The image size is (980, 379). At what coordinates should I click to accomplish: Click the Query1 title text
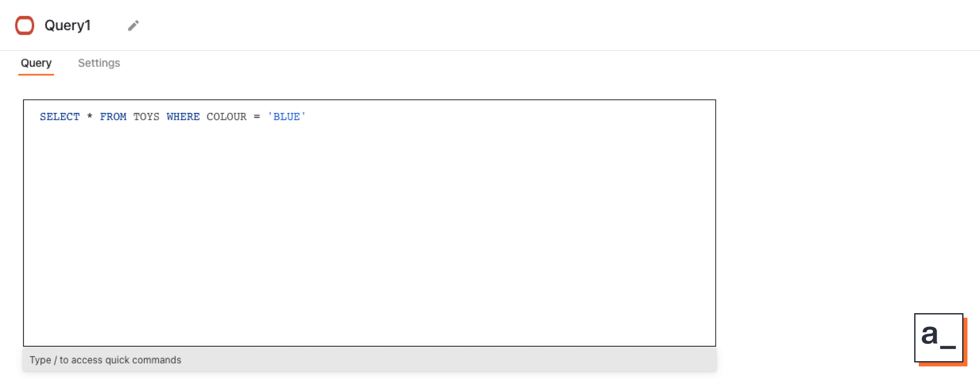click(68, 25)
